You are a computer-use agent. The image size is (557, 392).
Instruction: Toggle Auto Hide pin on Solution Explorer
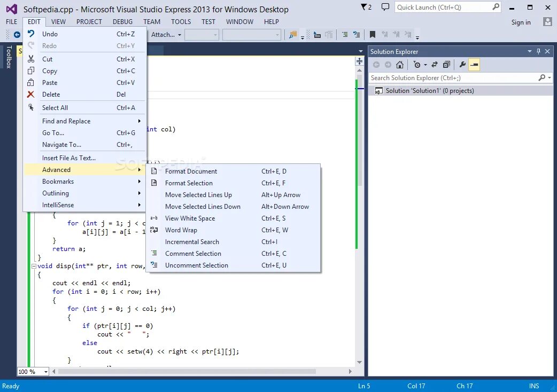point(538,51)
